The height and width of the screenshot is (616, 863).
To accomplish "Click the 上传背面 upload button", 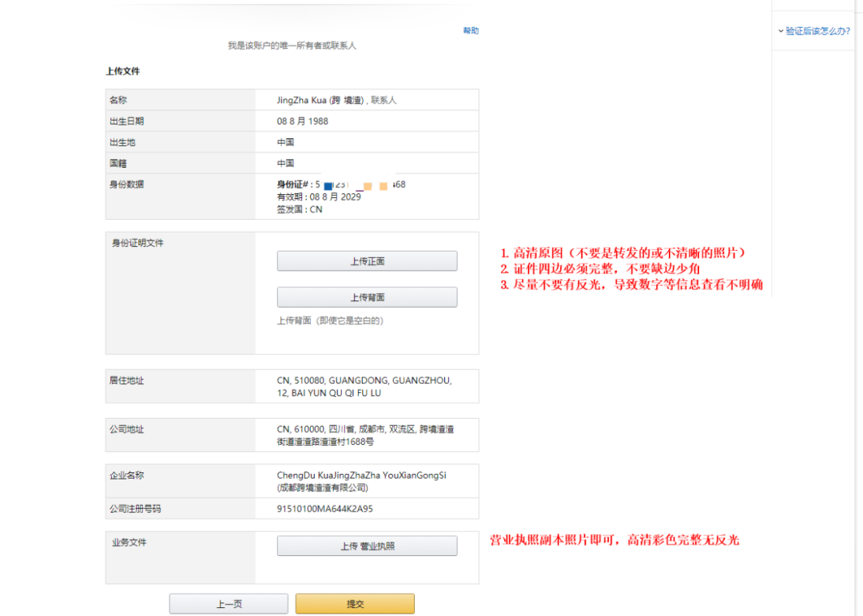I will (x=366, y=296).
